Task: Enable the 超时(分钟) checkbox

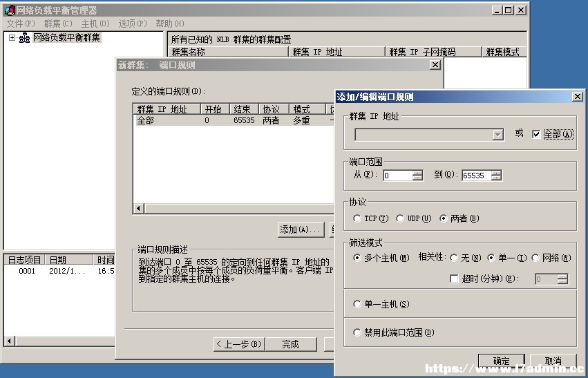Action: [x=454, y=278]
